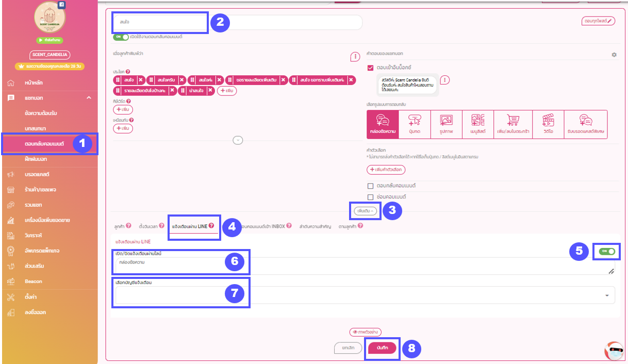Screen dimensions: 628x364
Task: Remove the สนใจครับ keyword tag
Action: pyautogui.click(x=181, y=80)
